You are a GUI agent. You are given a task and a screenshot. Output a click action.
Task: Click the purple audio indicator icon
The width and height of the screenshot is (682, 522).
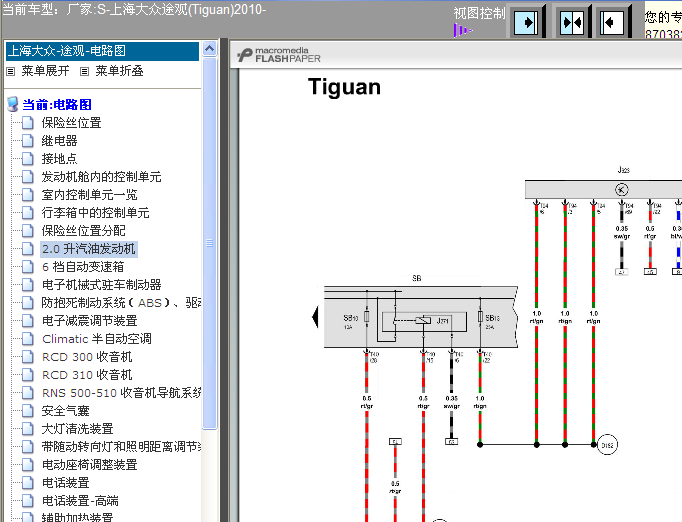pyautogui.click(x=462, y=30)
